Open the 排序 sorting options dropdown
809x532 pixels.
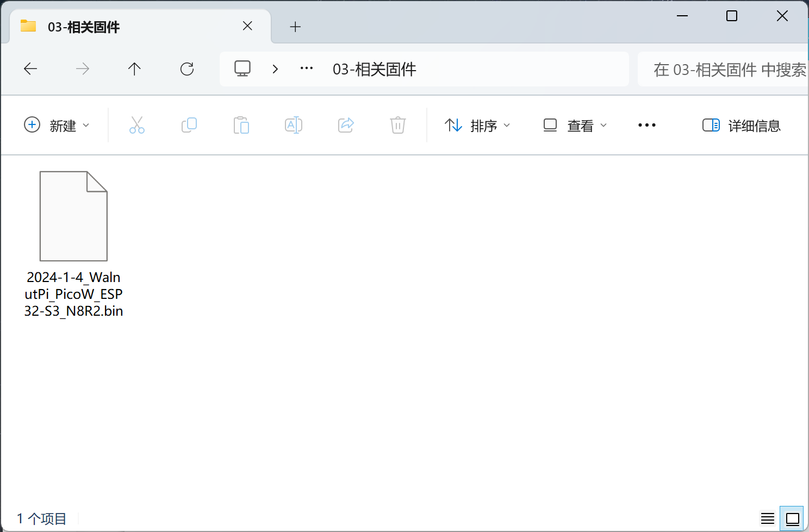pos(477,125)
